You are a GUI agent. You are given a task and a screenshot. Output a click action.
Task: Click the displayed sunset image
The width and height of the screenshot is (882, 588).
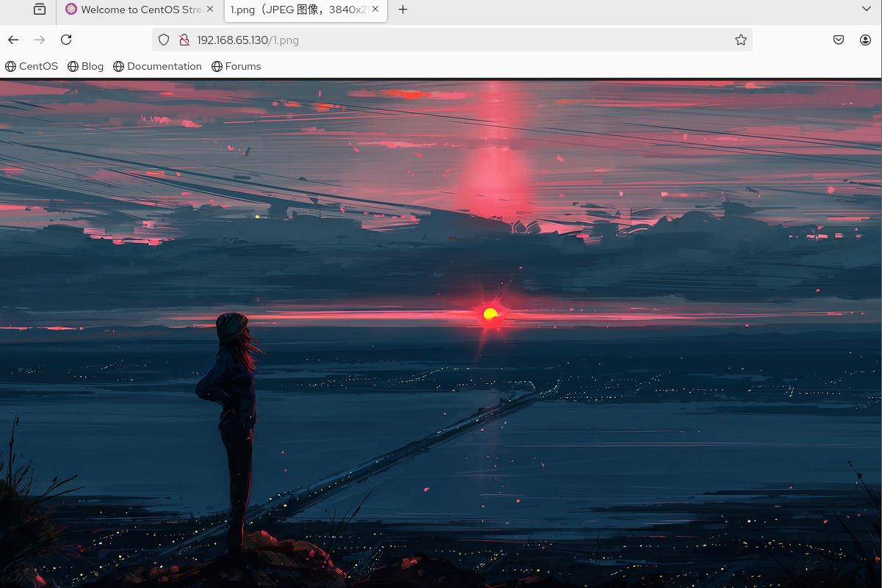(441, 333)
